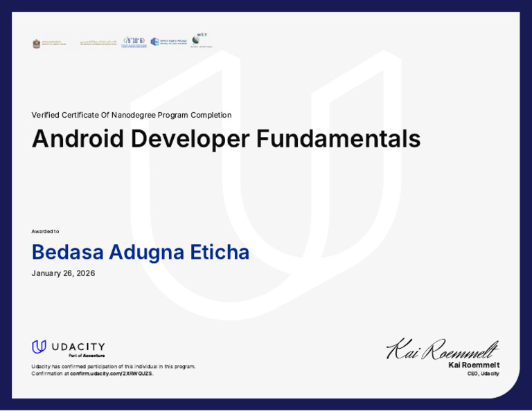532x411 pixels.
Task: Click the 'CEO, Udacity' title text
Action: click(483, 374)
